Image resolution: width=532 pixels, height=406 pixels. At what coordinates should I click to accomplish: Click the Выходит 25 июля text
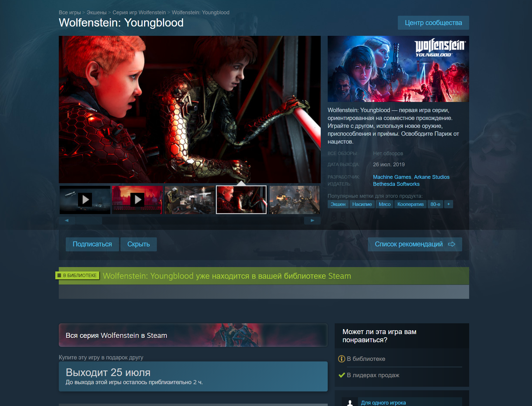108,373
